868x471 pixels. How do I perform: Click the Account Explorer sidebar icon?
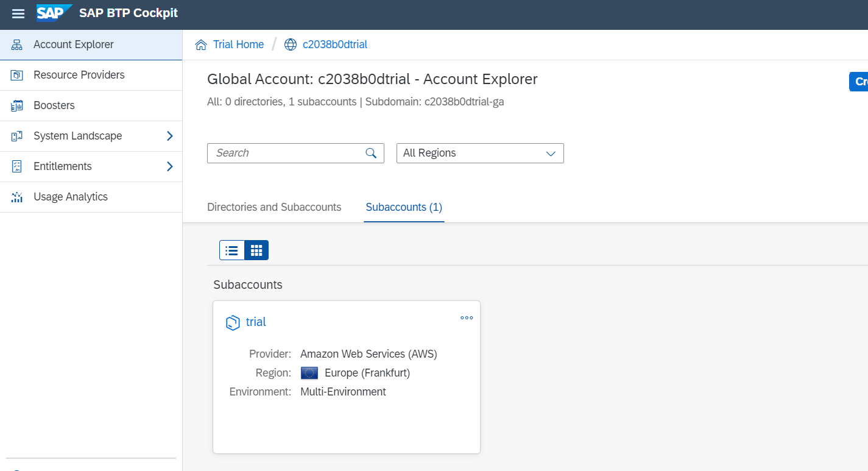(x=16, y=45)
